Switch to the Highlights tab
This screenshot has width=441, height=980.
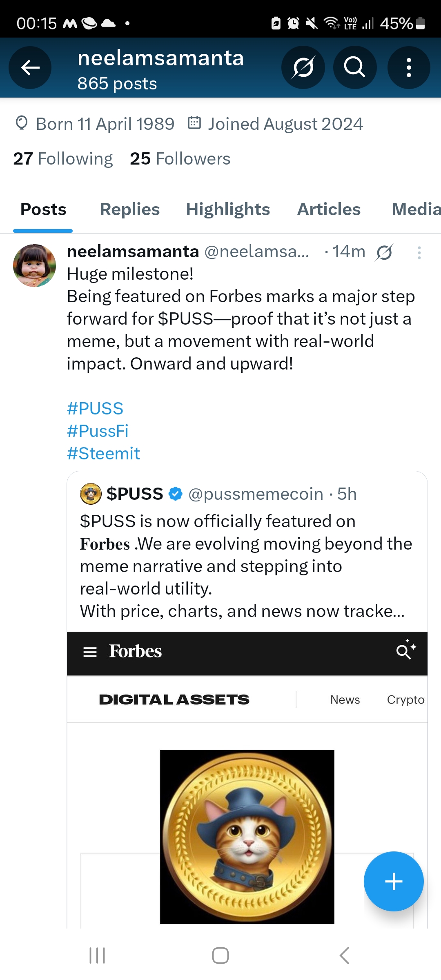228,209
